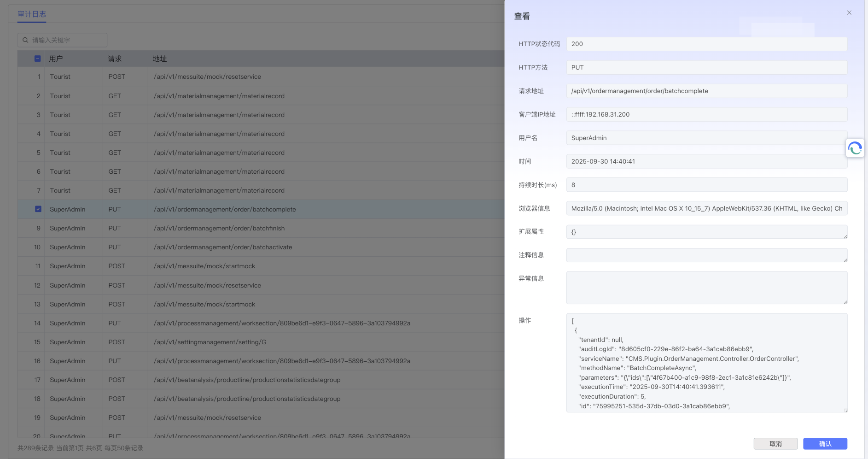This screenshot has height=459, width=868.
Task: Click the search magnifier icon in keyword box
Action: (x=26, y=40)
